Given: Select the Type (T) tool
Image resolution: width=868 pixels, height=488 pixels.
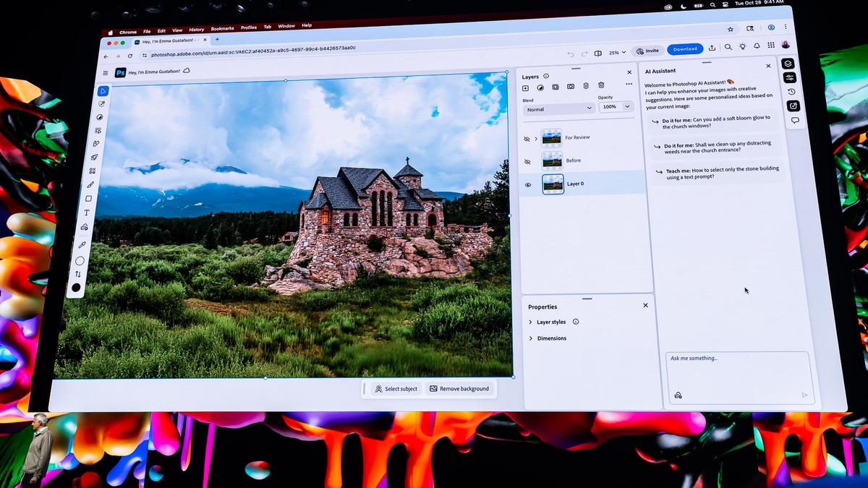Looking at the screenshot, I should 87,213.
